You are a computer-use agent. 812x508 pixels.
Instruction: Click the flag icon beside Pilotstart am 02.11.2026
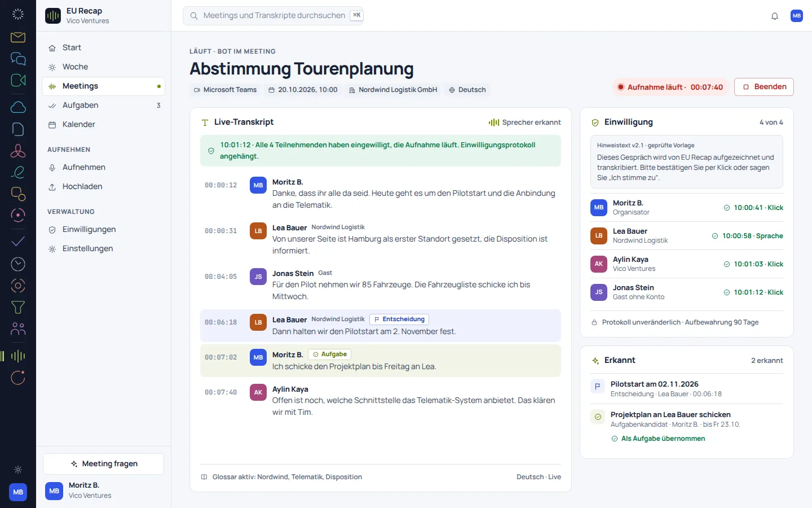tap(597, 387)
